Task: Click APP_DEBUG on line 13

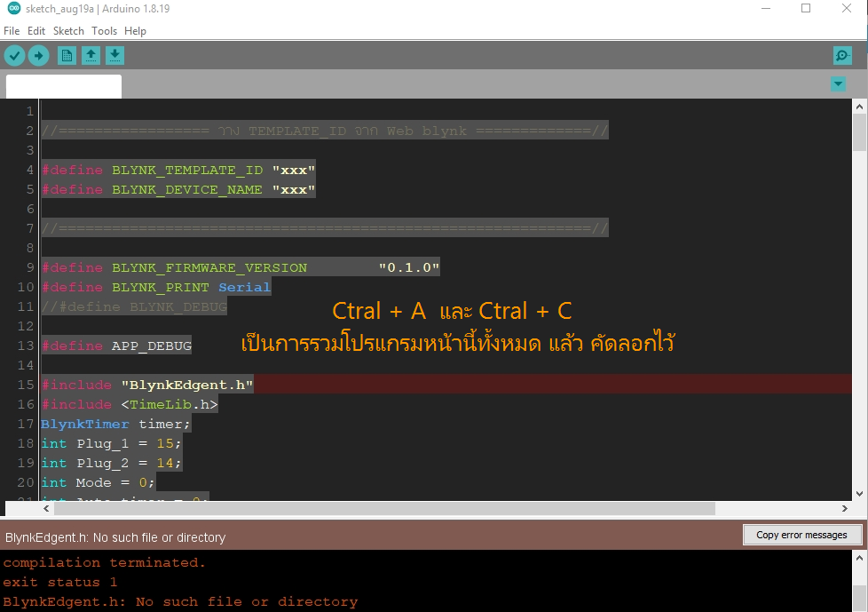Action: [x=152, y=346]
